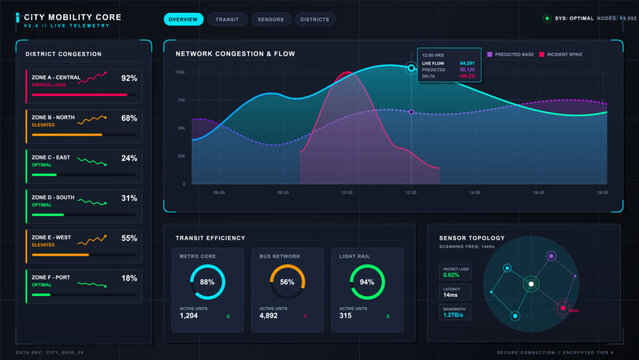Click the Bandwidth 1.2TB/s stat box
This screenshot has width=639, height=360.
point(455,312)
